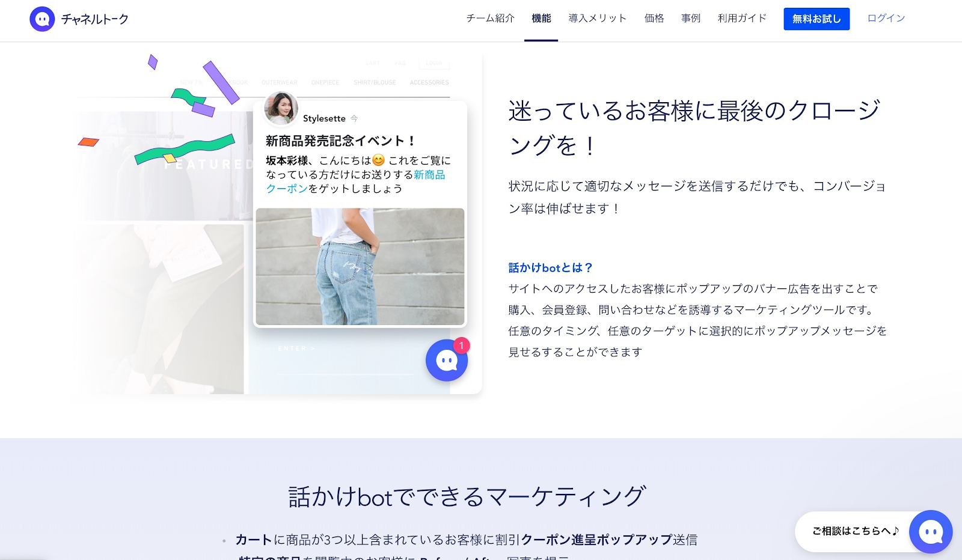
Task: Open the chat widget bubble bottom right
Action: (931, 532)
